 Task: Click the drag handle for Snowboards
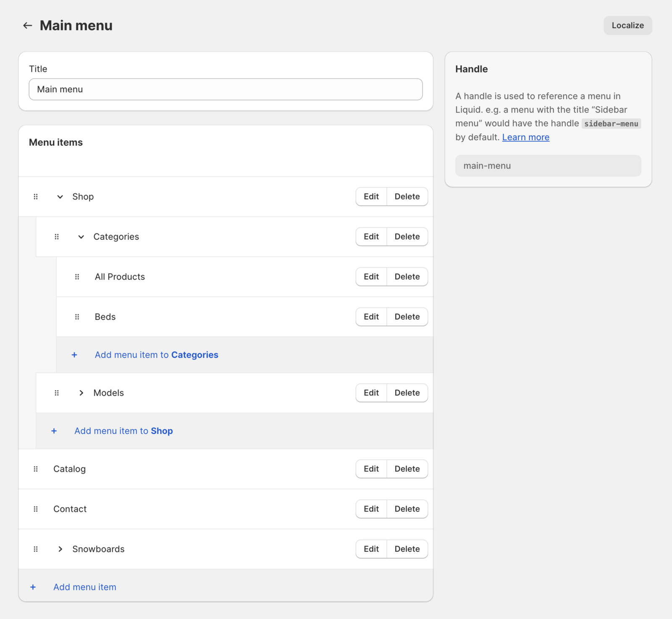(36, 549)
